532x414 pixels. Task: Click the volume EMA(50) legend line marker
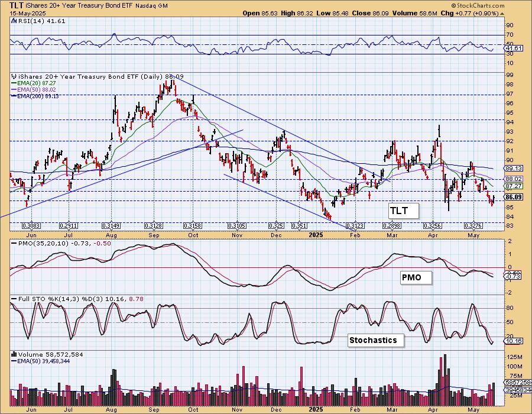[14, 361]
